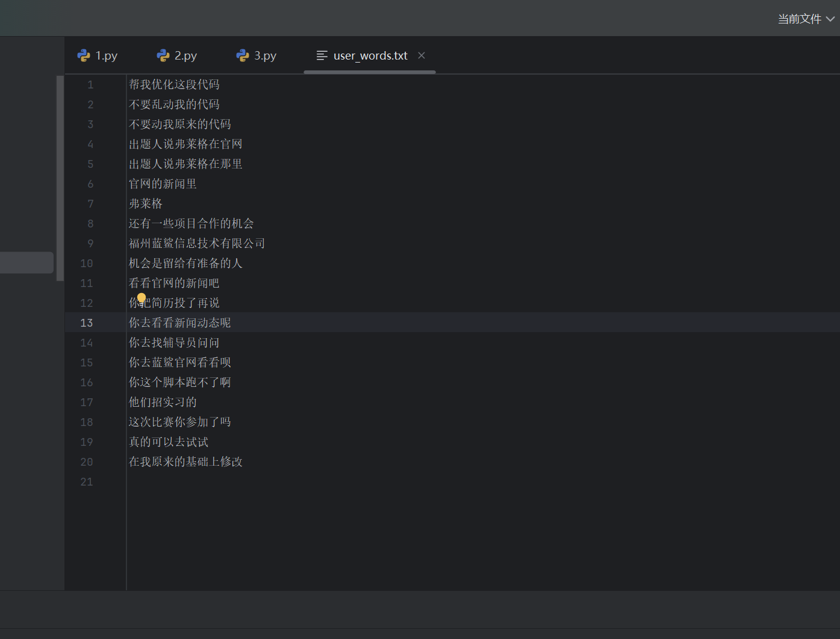This screenshot has height=639, width=840.
Task: Open the 3.py tab
Action: (x=256, y=55)
